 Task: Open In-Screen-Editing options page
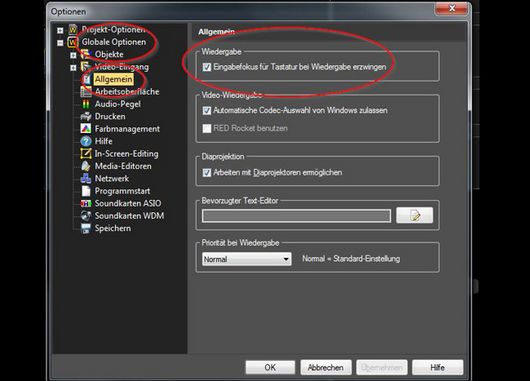(x=126, y=154)
